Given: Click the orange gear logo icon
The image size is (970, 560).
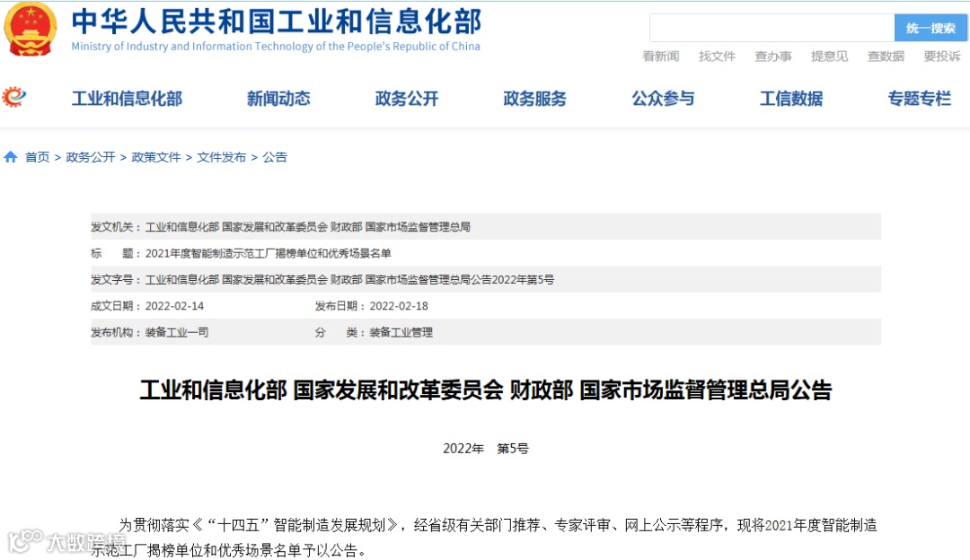Looking at the screenshot, I should coord(14,97).
